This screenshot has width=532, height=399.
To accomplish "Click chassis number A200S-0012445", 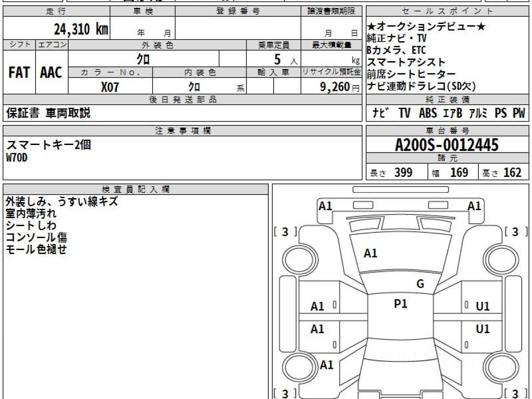I will click(446, 145).
